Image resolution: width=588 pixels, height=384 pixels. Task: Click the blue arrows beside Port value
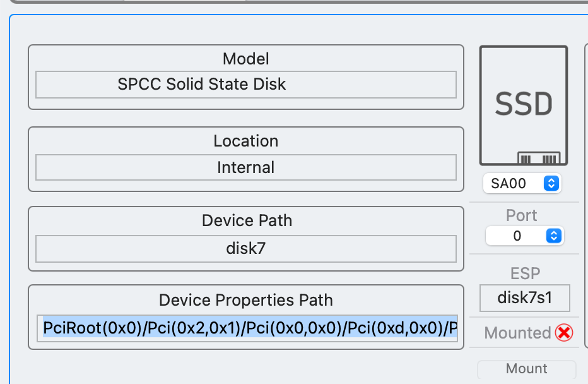click(554, 236)
